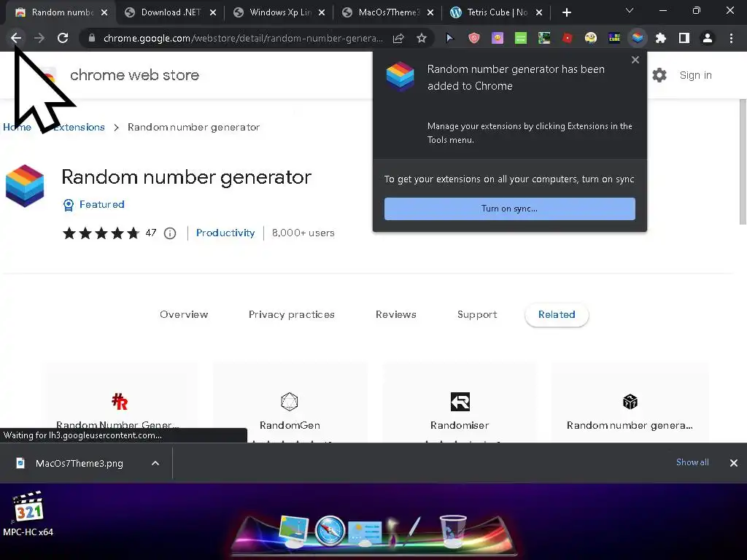Open the green square extension icon
The image size is (747, 560).
point(521,38)
